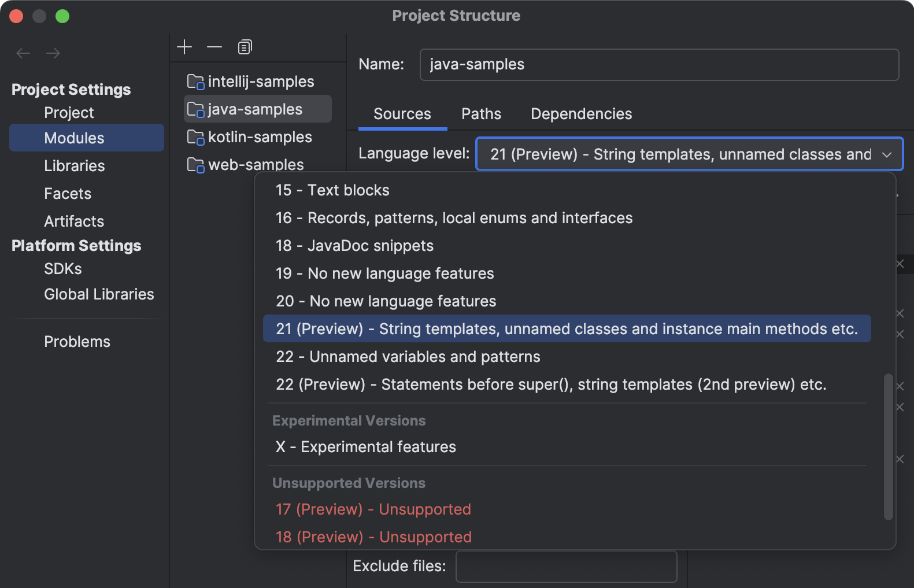The height and width of the screenshot is (588, 914).
Task: Switch to the Paths tab
Action: click(481, 114)
